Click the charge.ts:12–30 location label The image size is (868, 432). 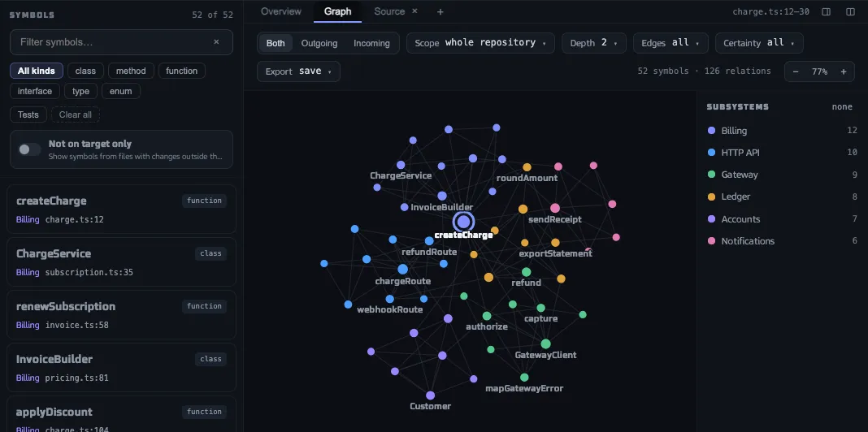tap(770, 11)
